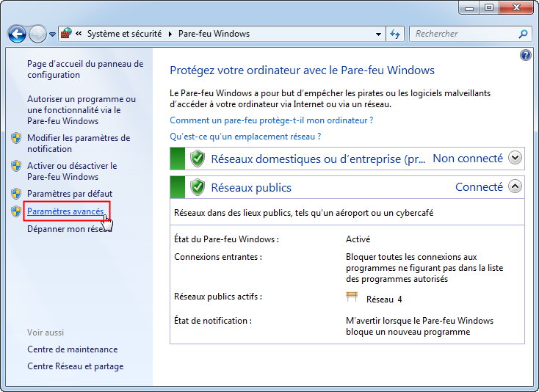Click the back navigation arrow button
The width and height of the screenshot is (539, 392).
click(x=17, y=35)
